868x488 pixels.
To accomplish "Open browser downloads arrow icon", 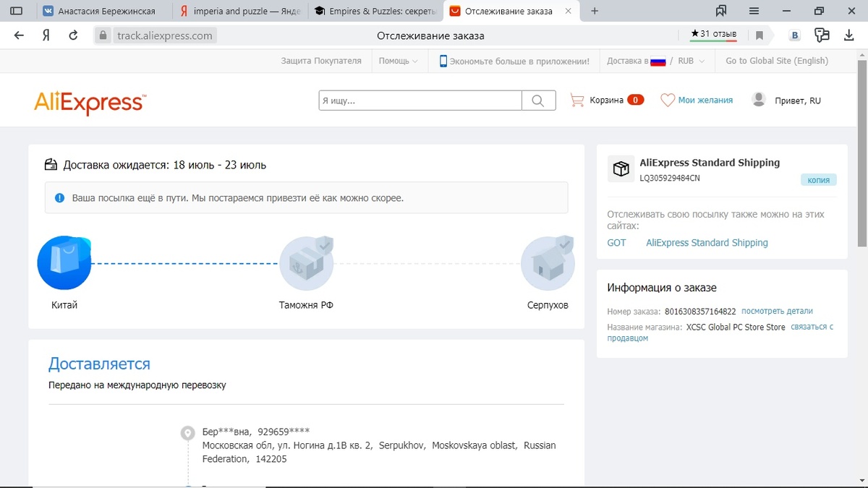I will 849,35.
